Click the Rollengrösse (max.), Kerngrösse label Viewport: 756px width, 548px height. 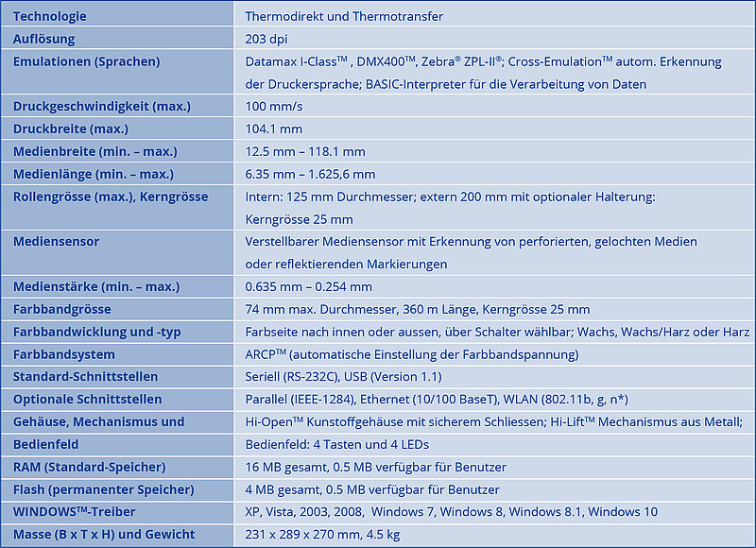click(111, 197)
